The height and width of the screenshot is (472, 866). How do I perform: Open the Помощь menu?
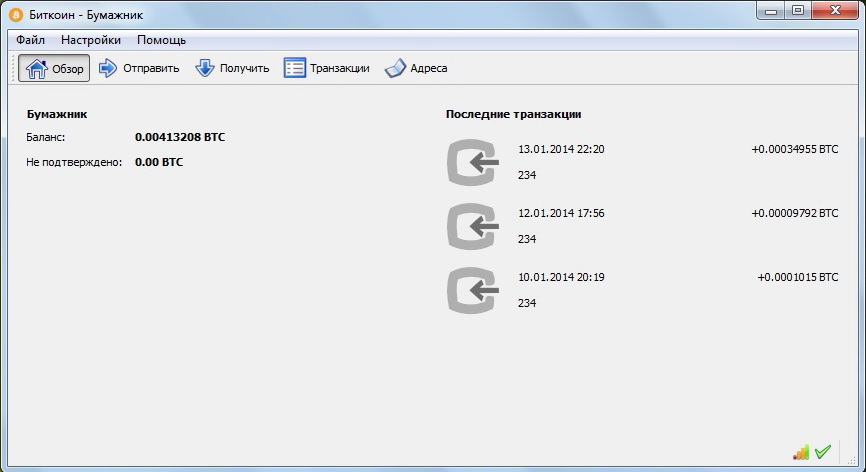161,40
